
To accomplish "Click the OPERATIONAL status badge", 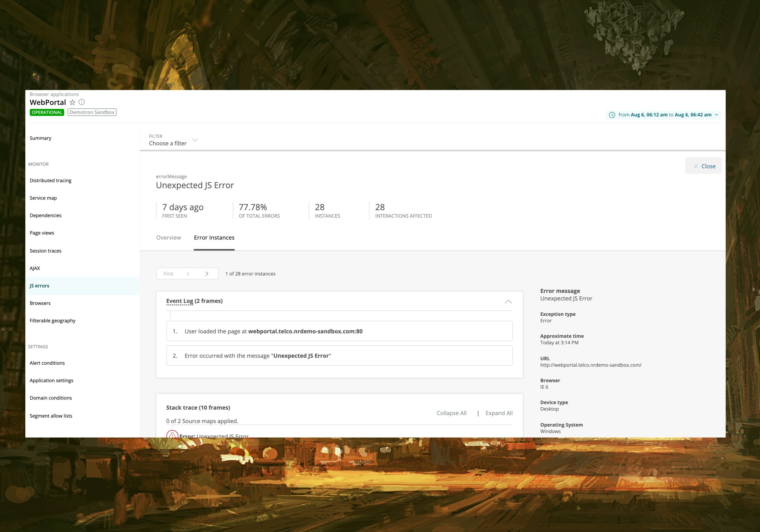I will [x=47, y=112].
